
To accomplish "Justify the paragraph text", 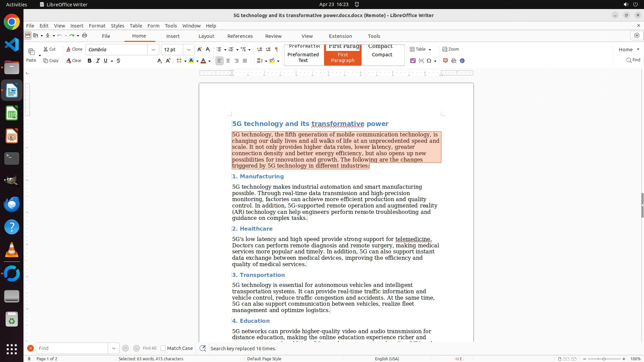I will pyautogui.click(x=245, y=61).
